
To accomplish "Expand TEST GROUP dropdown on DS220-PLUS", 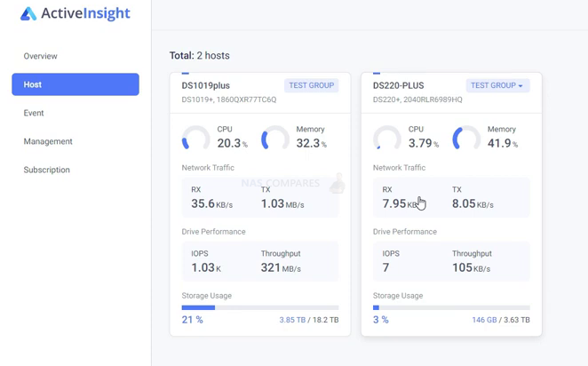I will [497, 85].
